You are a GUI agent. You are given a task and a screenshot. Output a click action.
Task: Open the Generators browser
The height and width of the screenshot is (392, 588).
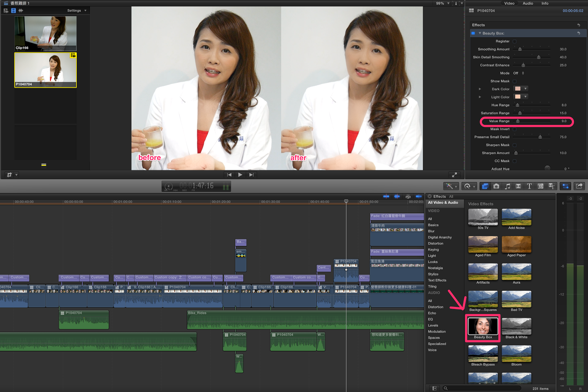pyautogui.click(x=540, y=186)
